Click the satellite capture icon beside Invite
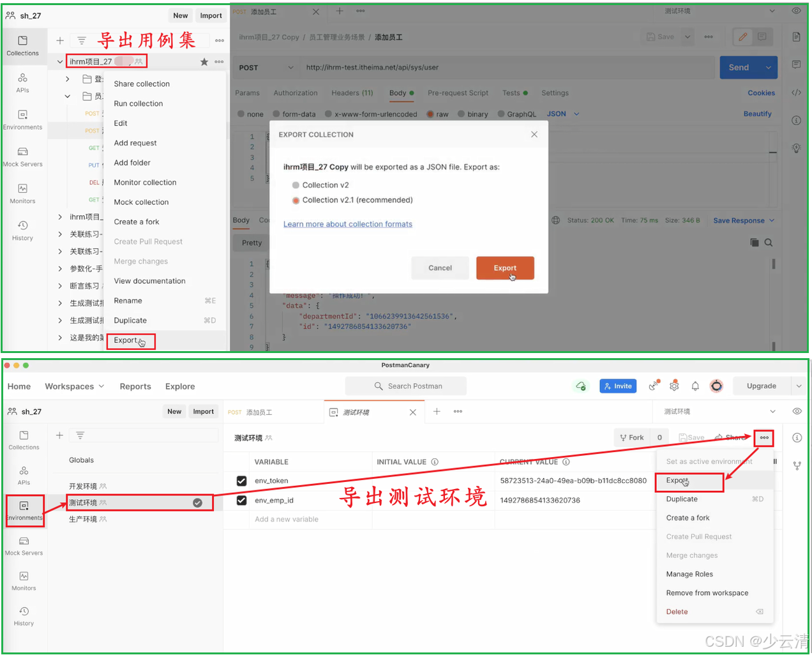 pyautogui.click(x=653, y=386)
